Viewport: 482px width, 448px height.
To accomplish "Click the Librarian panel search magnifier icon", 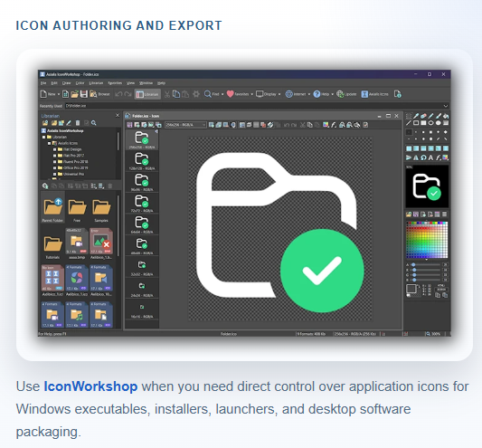I will 94,123.
